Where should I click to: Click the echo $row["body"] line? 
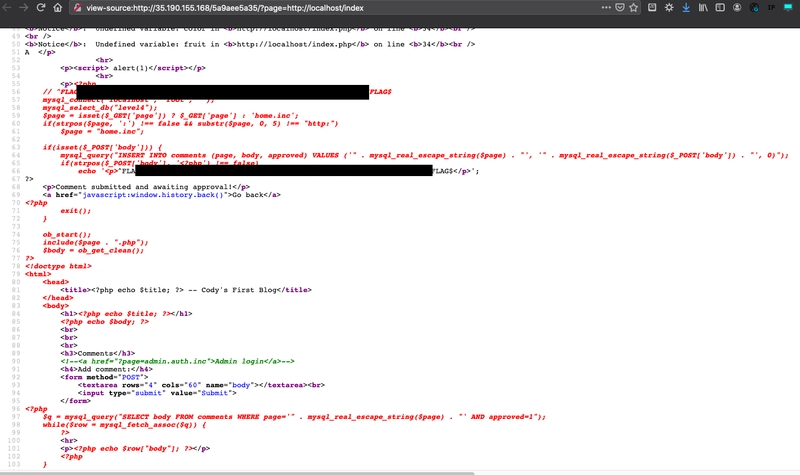(x=135, y=448)
